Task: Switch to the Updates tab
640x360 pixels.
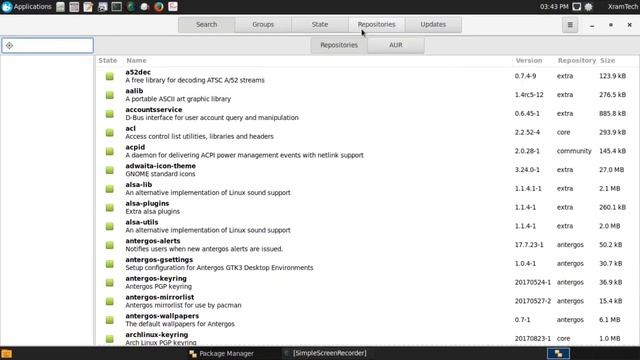Action: (433, 24)
